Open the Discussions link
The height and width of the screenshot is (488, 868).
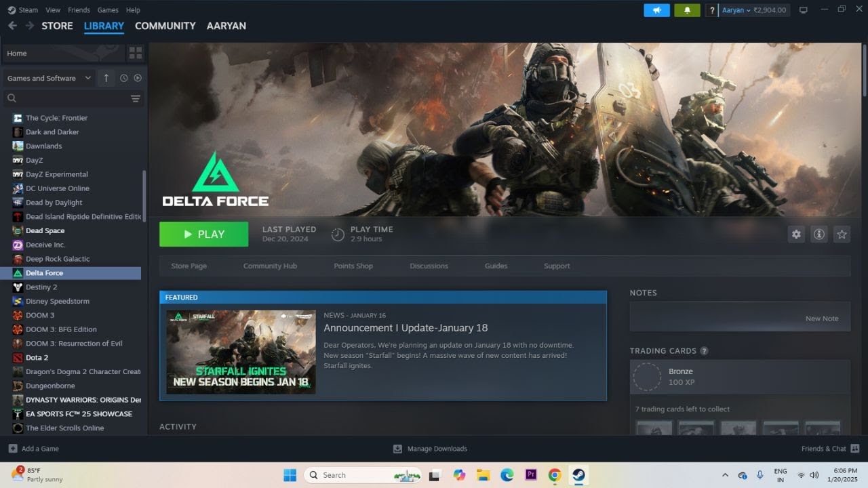click(429, 266)
